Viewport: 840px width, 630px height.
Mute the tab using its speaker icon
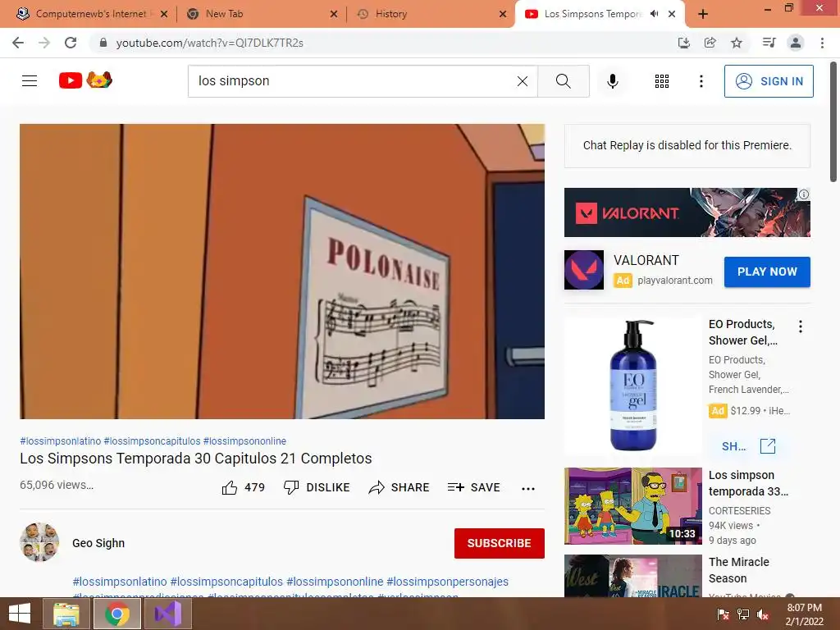654,14
